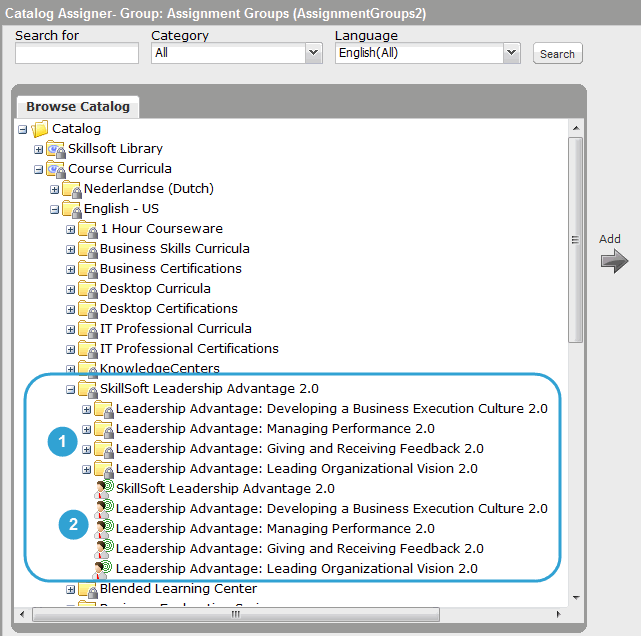641x636 pixels.
Task: Select the IT Professional Certifications label
Action: [x=189, y=349]
